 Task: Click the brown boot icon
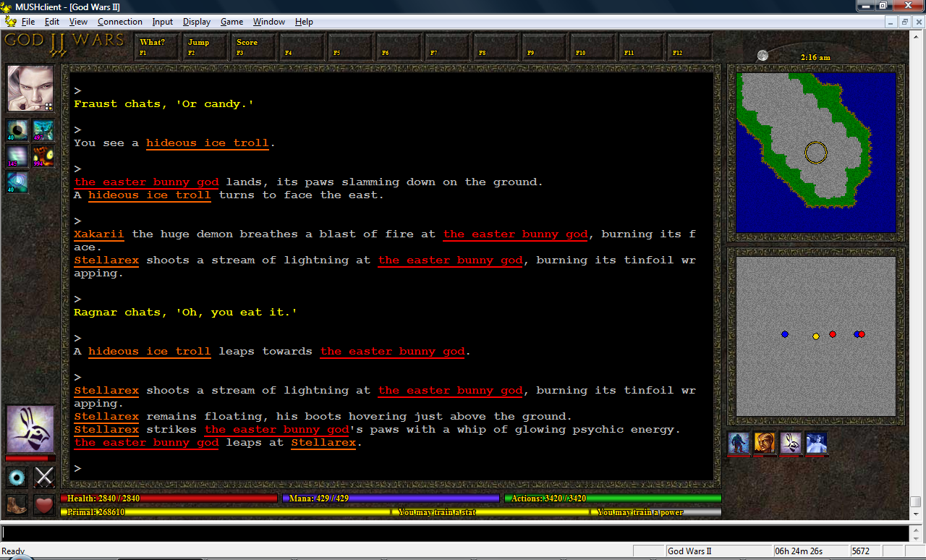pyautogui.click(x=17, y=504)
